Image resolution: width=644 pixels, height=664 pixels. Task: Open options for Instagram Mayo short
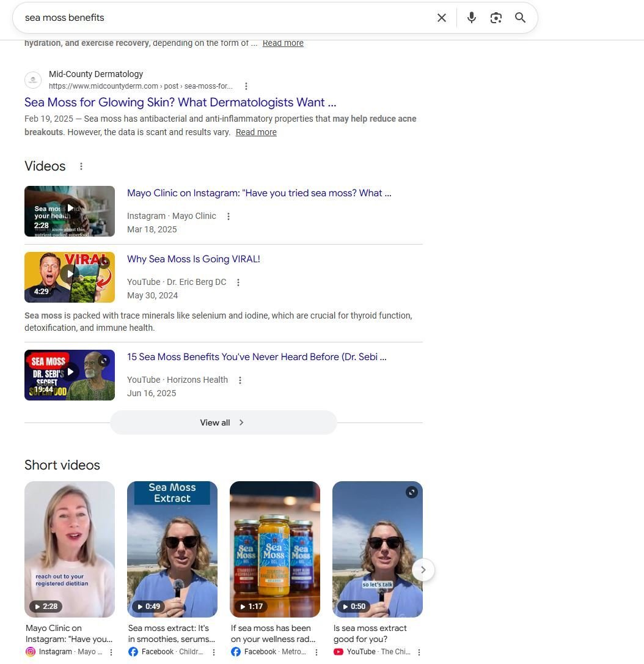(111, 652)
